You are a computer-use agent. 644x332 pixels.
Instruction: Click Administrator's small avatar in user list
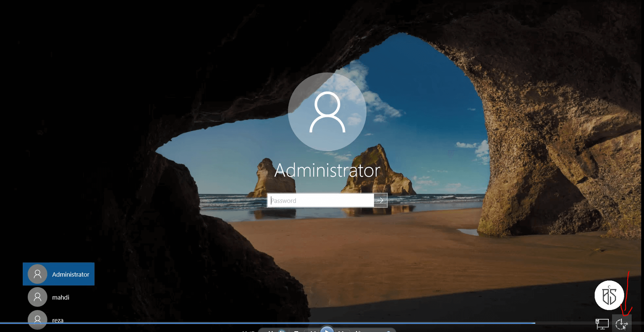(x=37, y=274)
